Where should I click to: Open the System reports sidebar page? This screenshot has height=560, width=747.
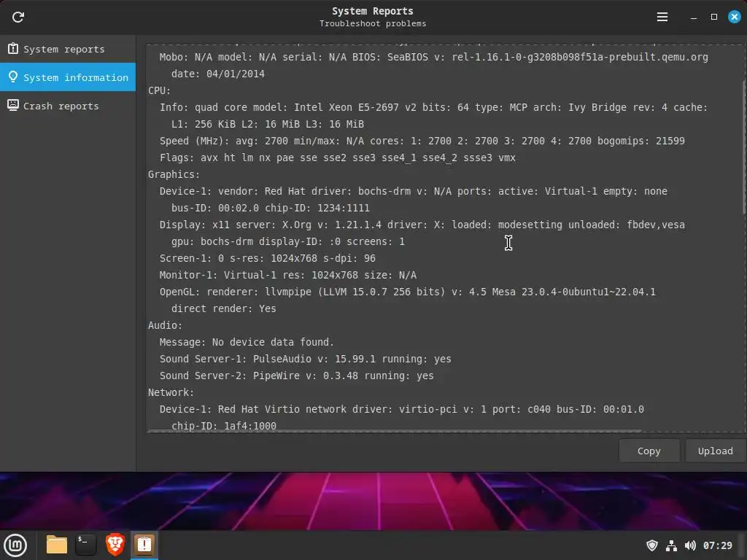(x=68, y=49)
